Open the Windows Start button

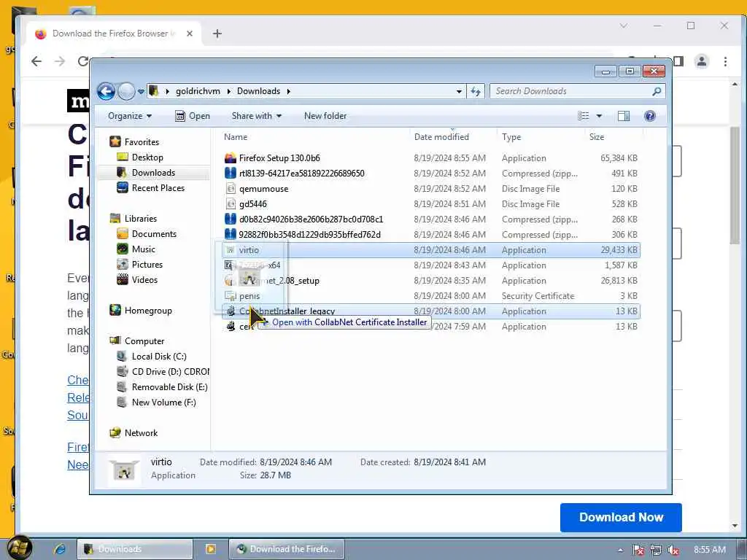tap(19, 548)
